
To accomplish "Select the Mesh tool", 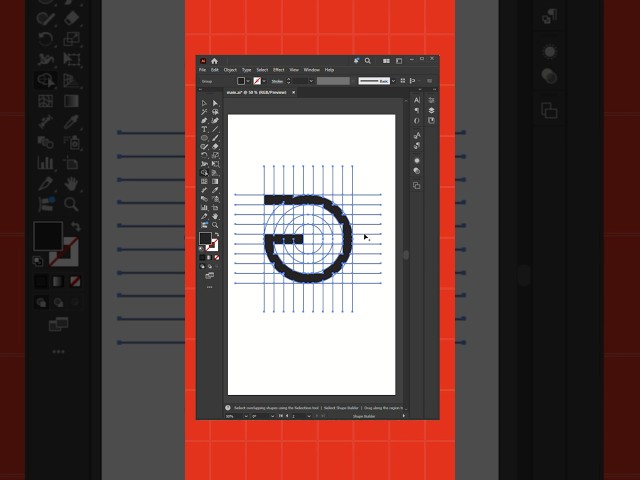I will (x=204, y=181).
